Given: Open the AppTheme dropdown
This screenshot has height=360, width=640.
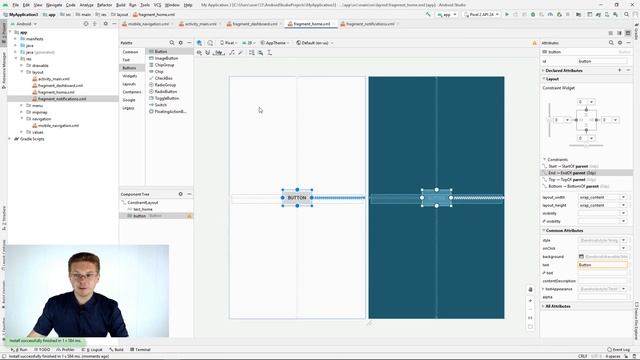Looking at the screenshot, I should click(x=275, y=43).
